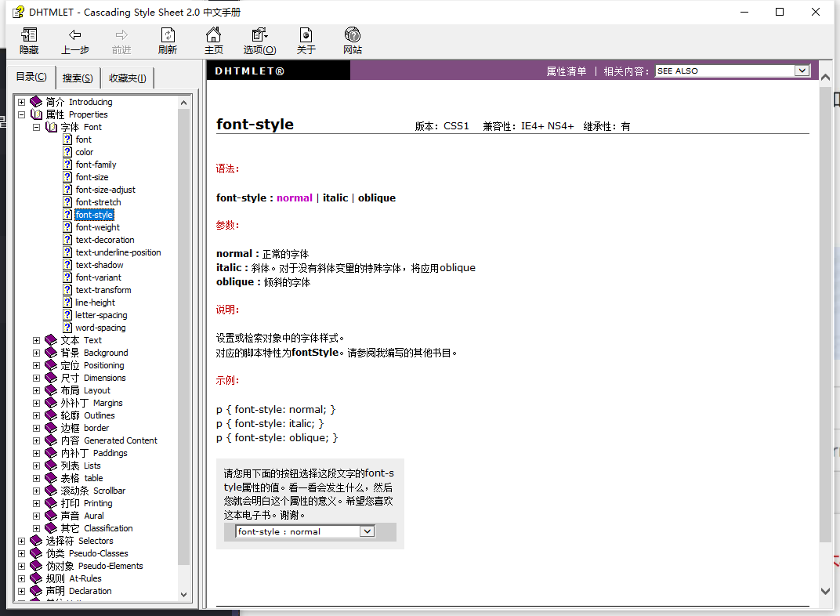This screenshot has height=616, width=840.
Task: Select the font-size topic in the tree
Action: 92,177
